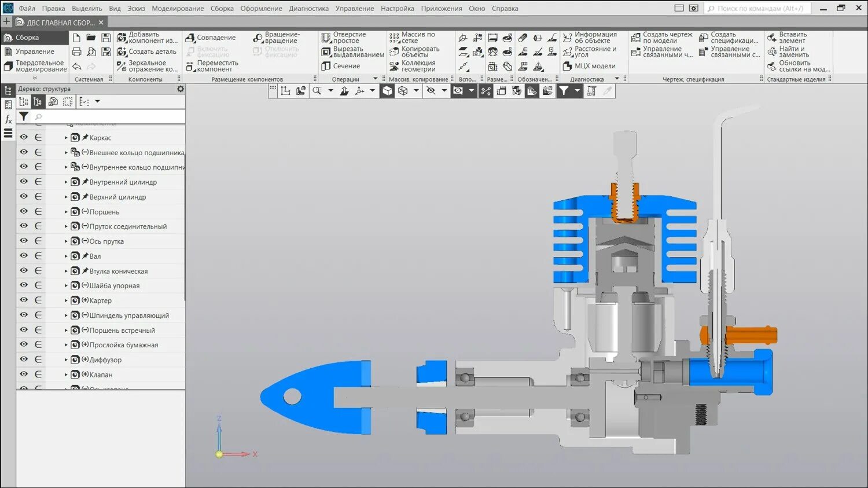Select the model tree panel icon
Viewport: 868px width, 488px height.
(8, 90)
